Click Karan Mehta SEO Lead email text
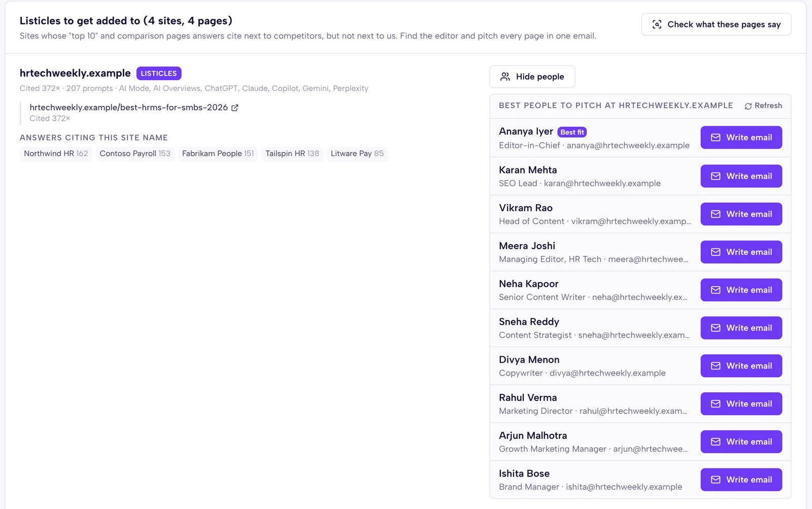Viewport: 812px width, 509px height. click(580, 183)
